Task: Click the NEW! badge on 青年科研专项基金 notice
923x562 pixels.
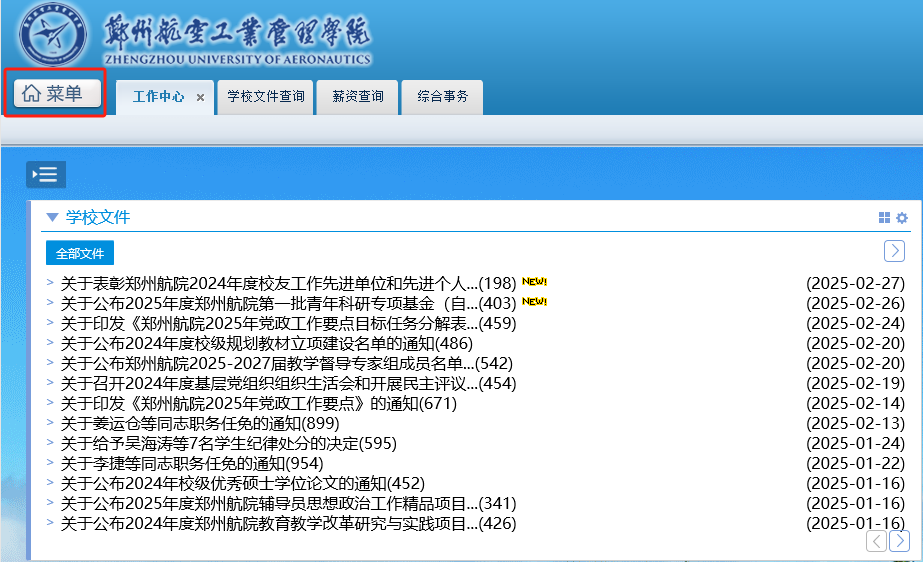Action: pos(534,302)
